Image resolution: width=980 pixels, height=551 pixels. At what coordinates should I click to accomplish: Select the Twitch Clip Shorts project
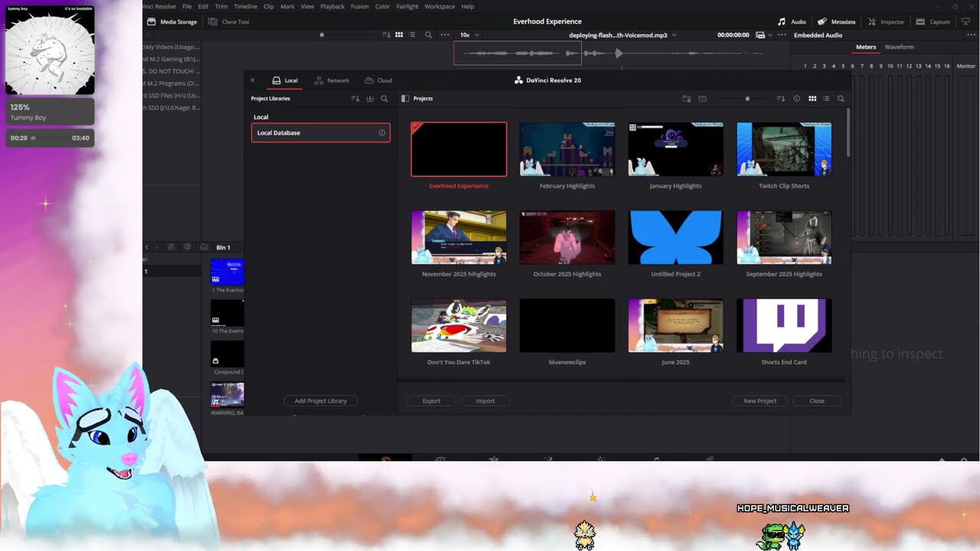784,149
